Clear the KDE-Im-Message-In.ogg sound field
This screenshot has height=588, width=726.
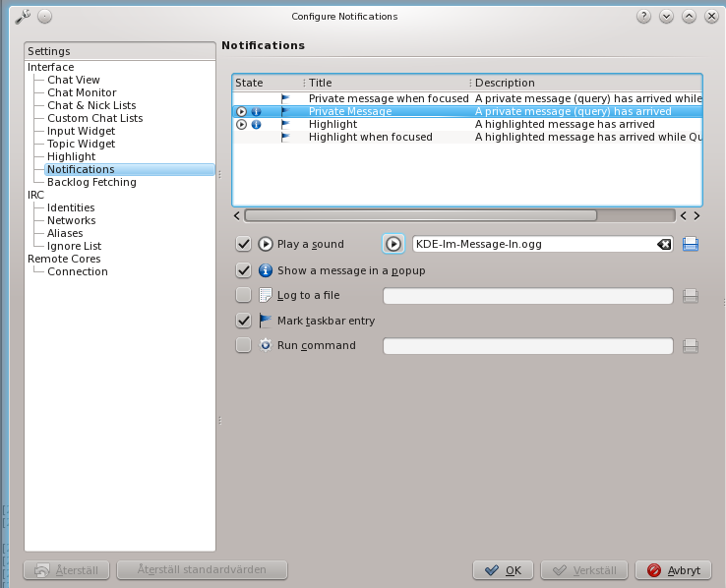pos(665,245)
